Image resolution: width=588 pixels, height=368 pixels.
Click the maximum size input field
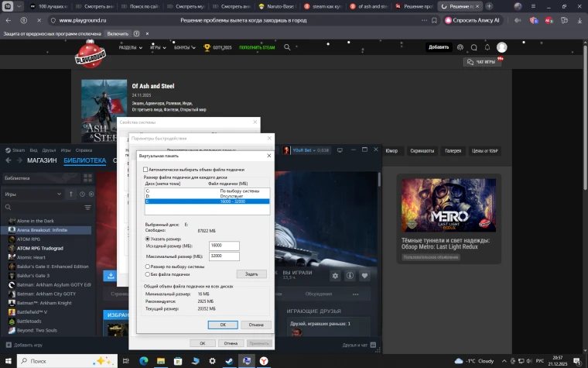(x=224, y=255)
